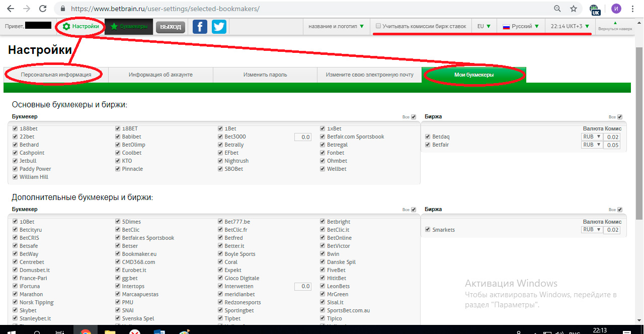Select the 'Мои букмекеры' tab
Image resolution: width=644 pixels, height=334 pixels.
tap(474, 75)
